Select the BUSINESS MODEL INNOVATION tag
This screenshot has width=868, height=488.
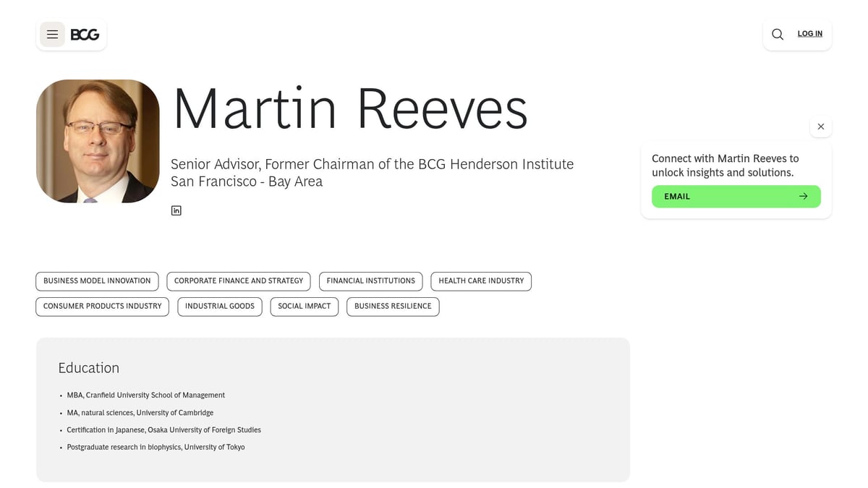click(x=97, y=281)
